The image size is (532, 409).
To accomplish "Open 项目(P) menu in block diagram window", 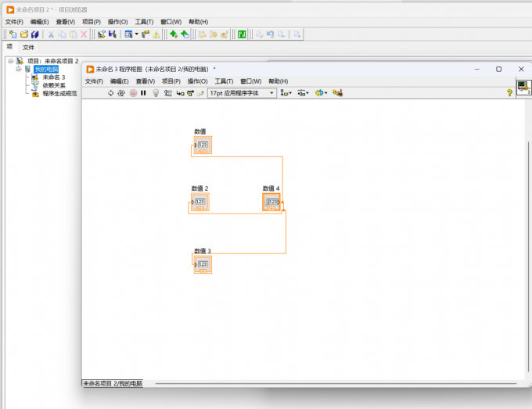I will [x=171, y=81].
